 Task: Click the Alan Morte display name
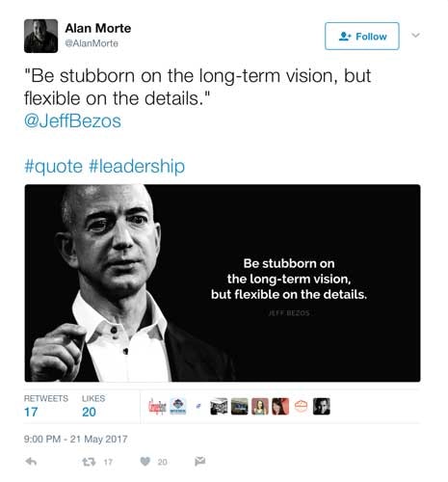(x=98, y=28)
